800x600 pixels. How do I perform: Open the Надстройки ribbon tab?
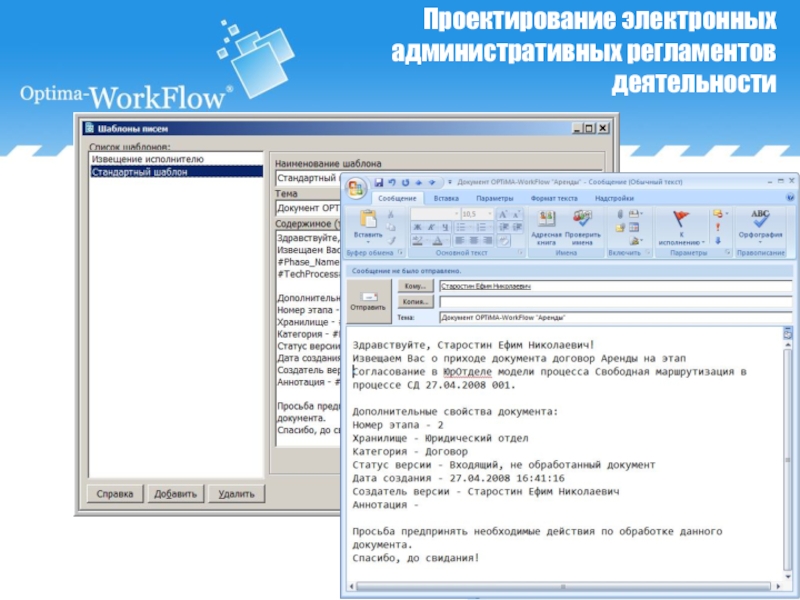pyautogui.click(x=614, y=198)
